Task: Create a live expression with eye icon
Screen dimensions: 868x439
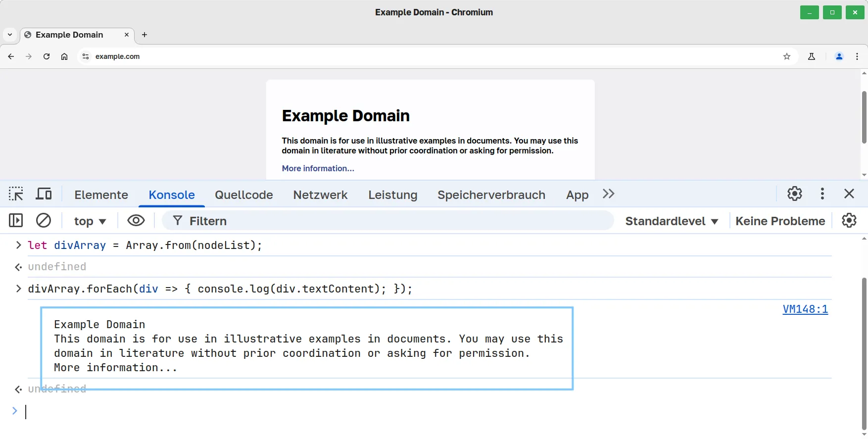Action: (136, 220)
